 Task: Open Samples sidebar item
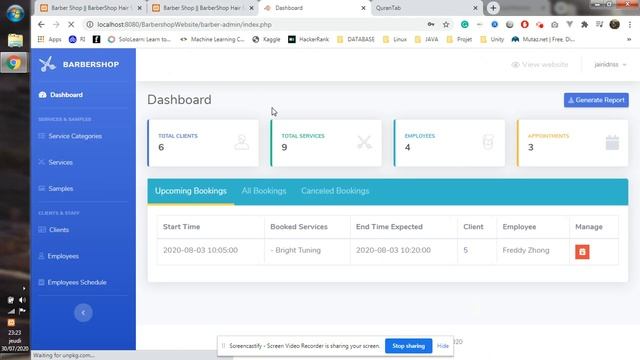(56, 189)
